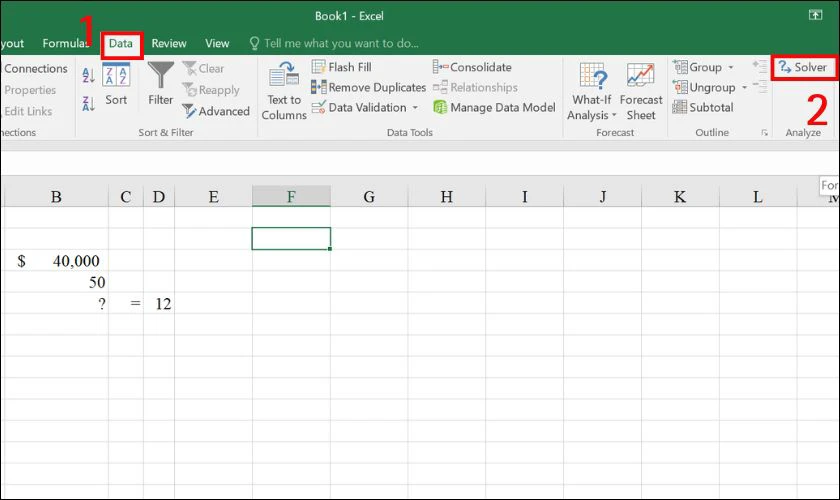Select column B header

56,197
